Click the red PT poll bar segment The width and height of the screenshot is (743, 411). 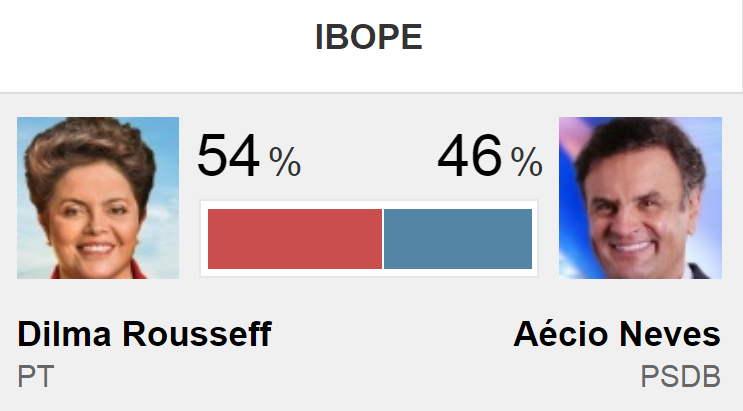click(295, 239)
